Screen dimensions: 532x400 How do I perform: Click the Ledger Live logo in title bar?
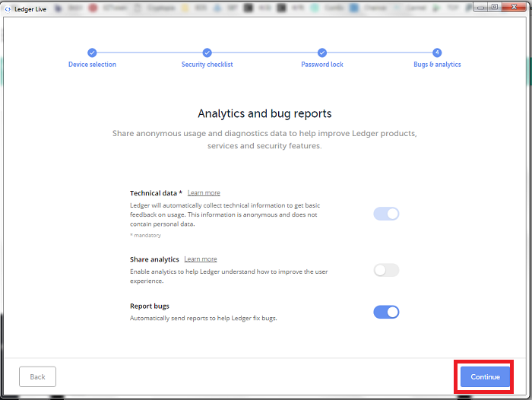[8, 9]
